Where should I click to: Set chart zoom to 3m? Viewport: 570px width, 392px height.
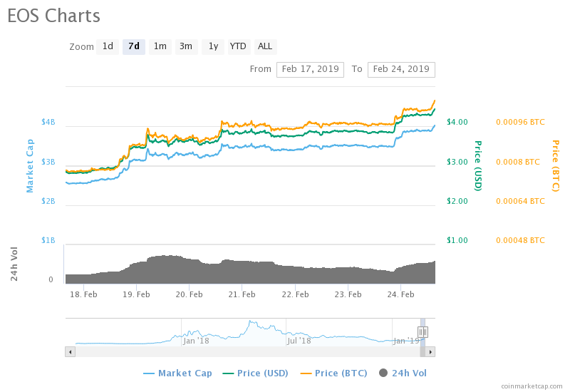point(186,47)
